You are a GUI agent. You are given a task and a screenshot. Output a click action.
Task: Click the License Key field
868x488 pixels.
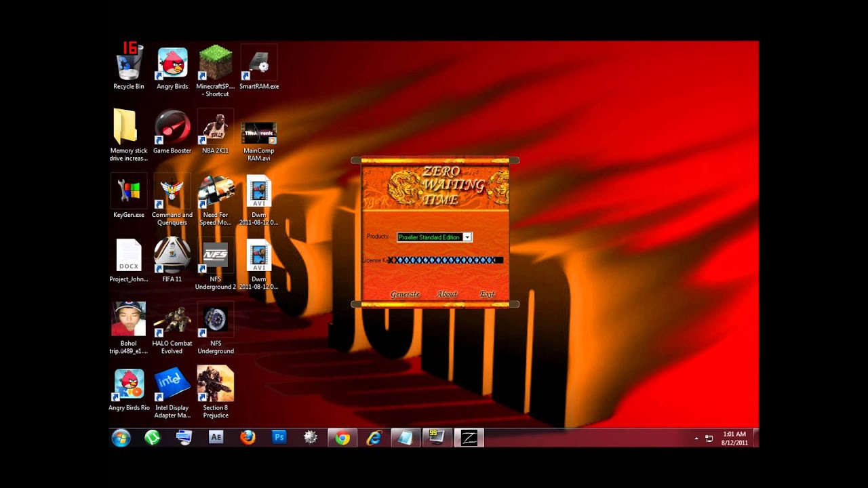(x=447, y=260)
